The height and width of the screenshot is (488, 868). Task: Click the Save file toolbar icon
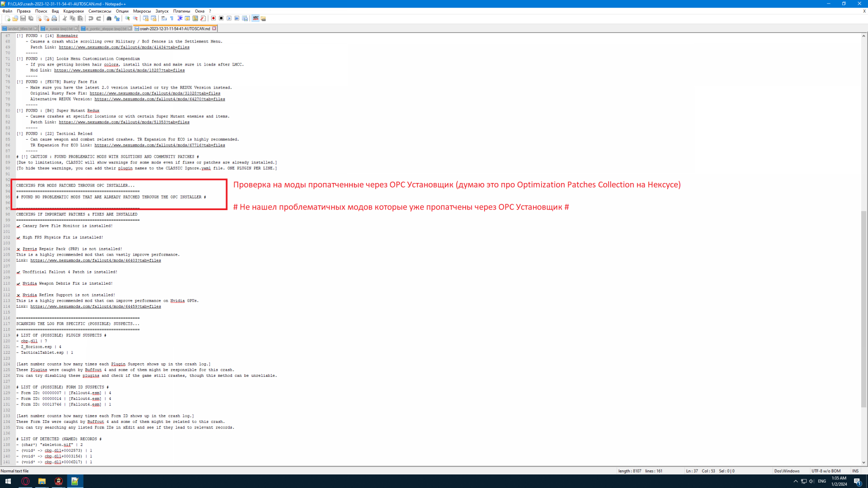(23, 19)
